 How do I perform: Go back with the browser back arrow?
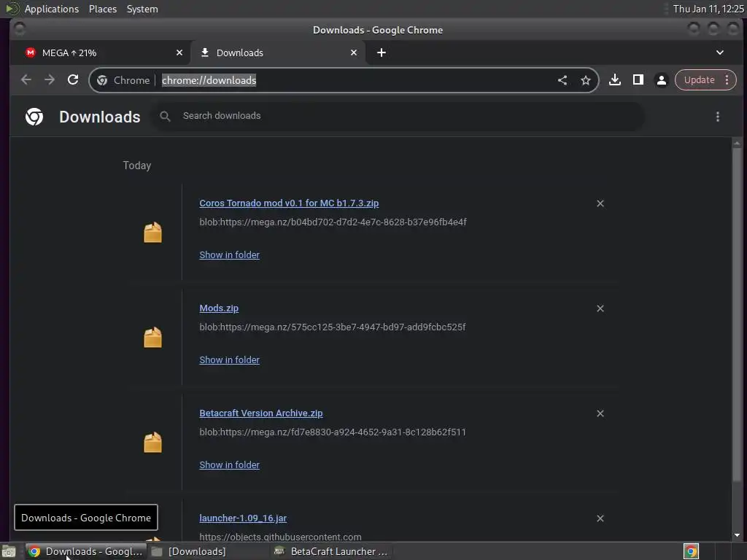tap(26, 80)
